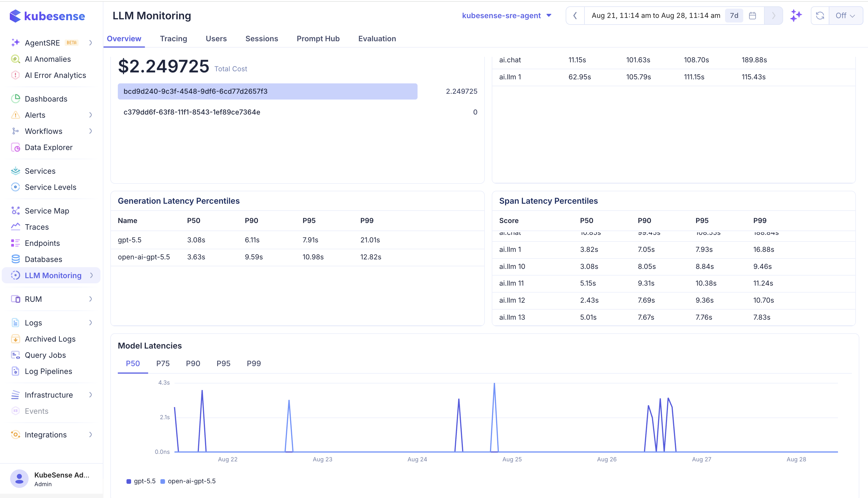Screen dimensions: 868x498
Task: Click the AI Anomalies sidebar icon
Action: point(15,59)
